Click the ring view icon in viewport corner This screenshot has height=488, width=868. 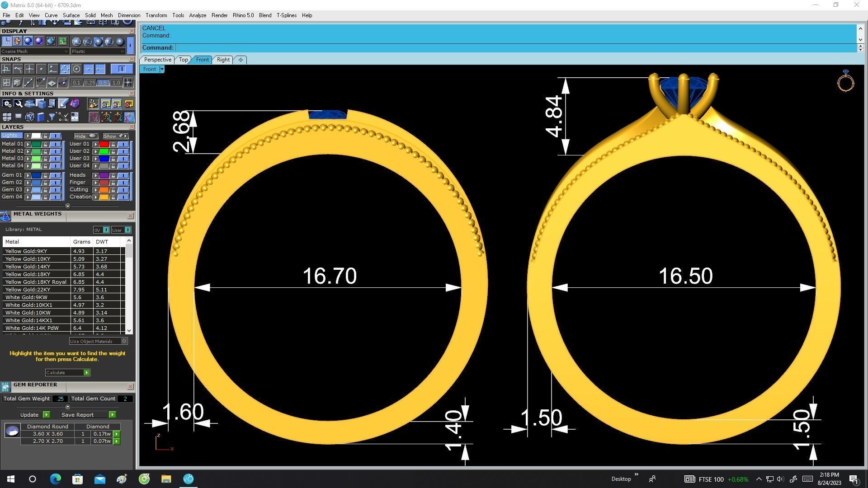point(845,81)
